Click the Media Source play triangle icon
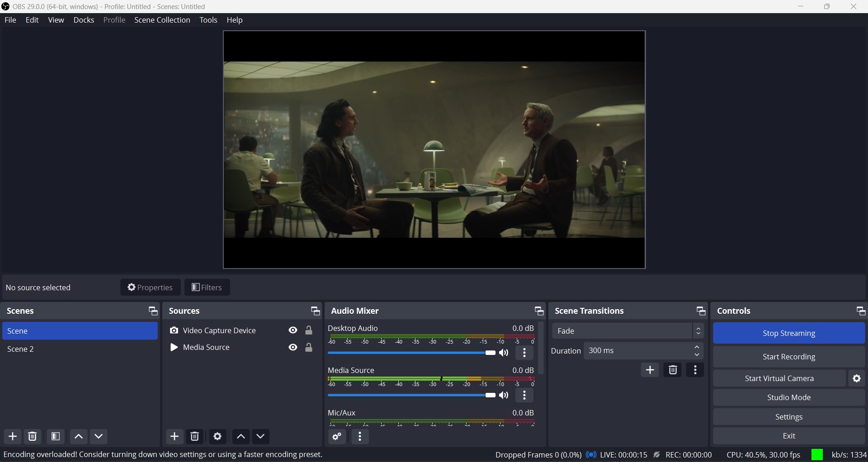The image size is (868, 462). (x=174, y=347)
